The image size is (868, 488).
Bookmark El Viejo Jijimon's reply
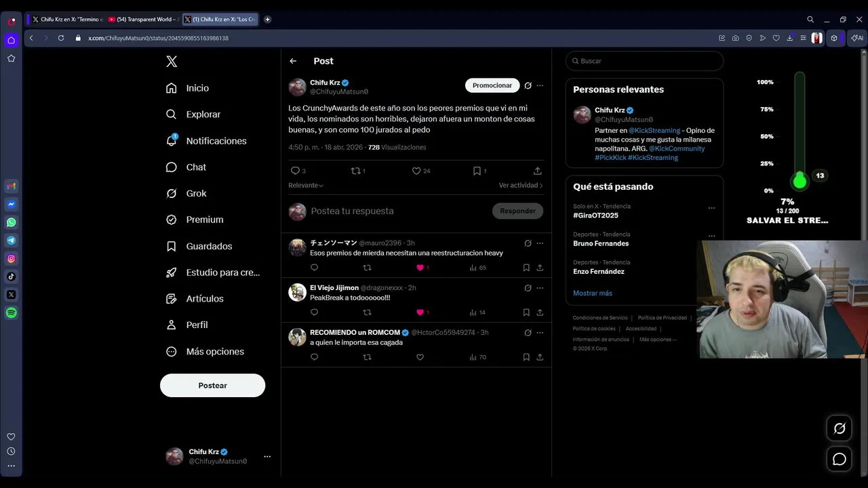pyautogui.click(x=526, y=312)
